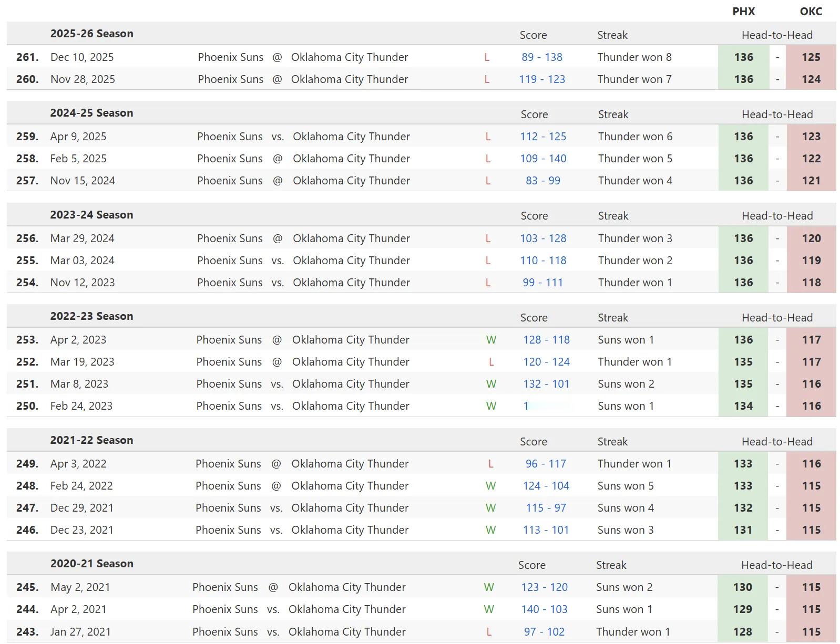Open the 113 - 101 score link
The width and height of the screenshot is (840, 644).
coord(545,530)
